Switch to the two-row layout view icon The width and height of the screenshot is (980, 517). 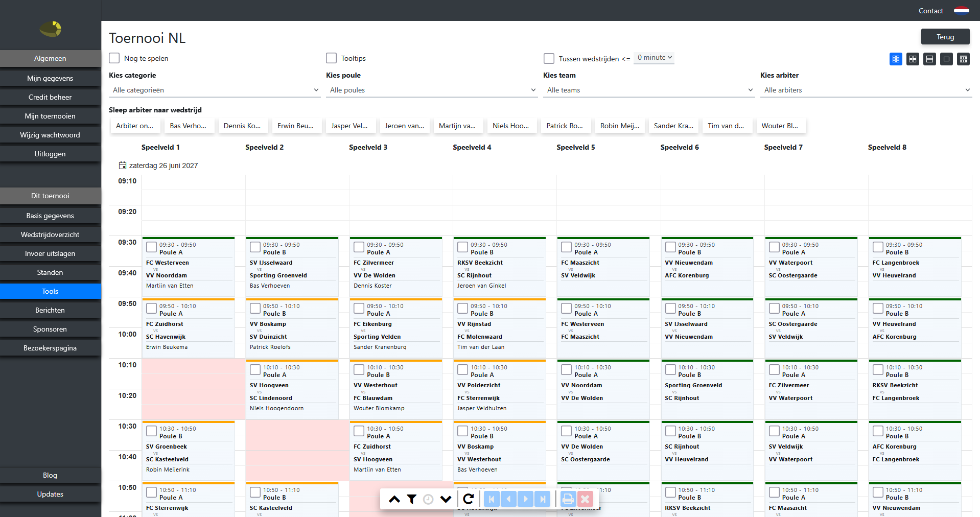[929, 59]
